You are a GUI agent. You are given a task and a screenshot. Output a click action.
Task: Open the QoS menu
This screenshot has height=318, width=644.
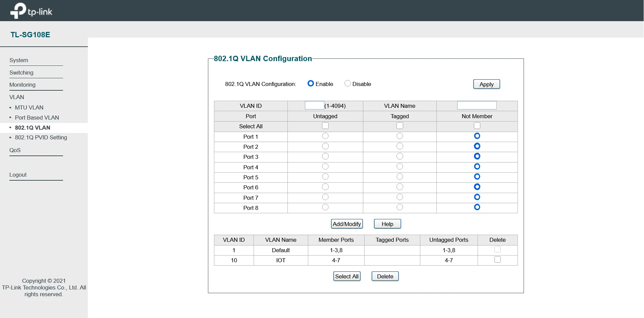pos(15,150)
